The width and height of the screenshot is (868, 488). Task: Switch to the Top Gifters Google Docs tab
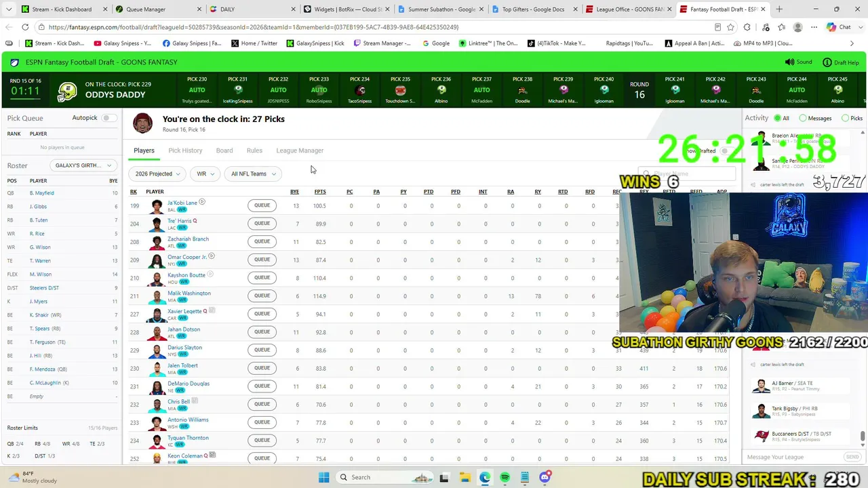pos(530,9)
